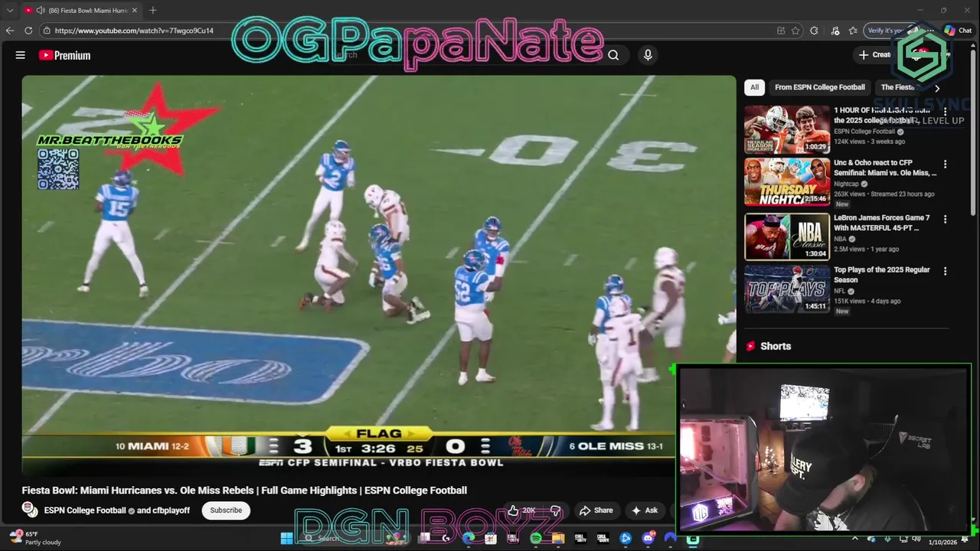Click Top Plays of the 2025 Regular Season title

(882, 275)
